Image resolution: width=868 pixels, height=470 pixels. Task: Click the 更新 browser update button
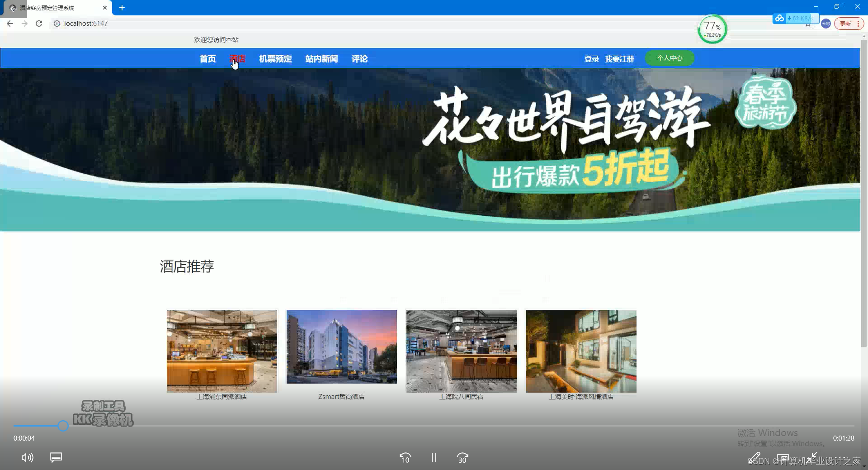point(845,24)
